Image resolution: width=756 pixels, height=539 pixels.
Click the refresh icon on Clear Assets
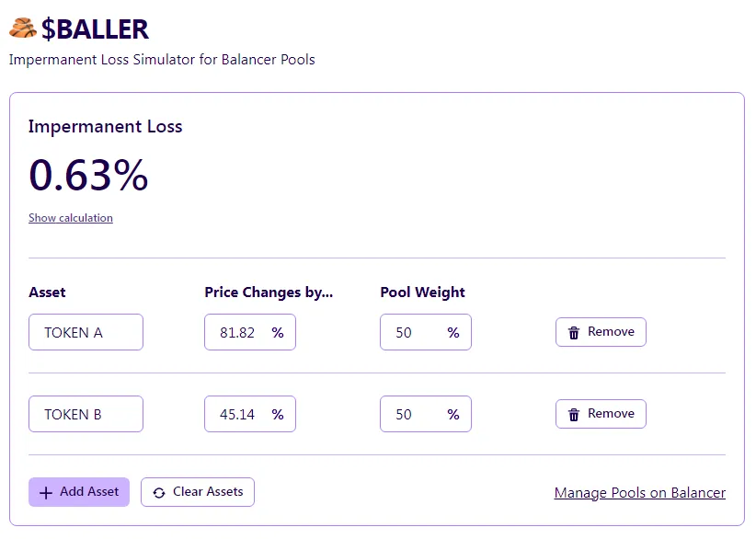(x=159, y=493)
